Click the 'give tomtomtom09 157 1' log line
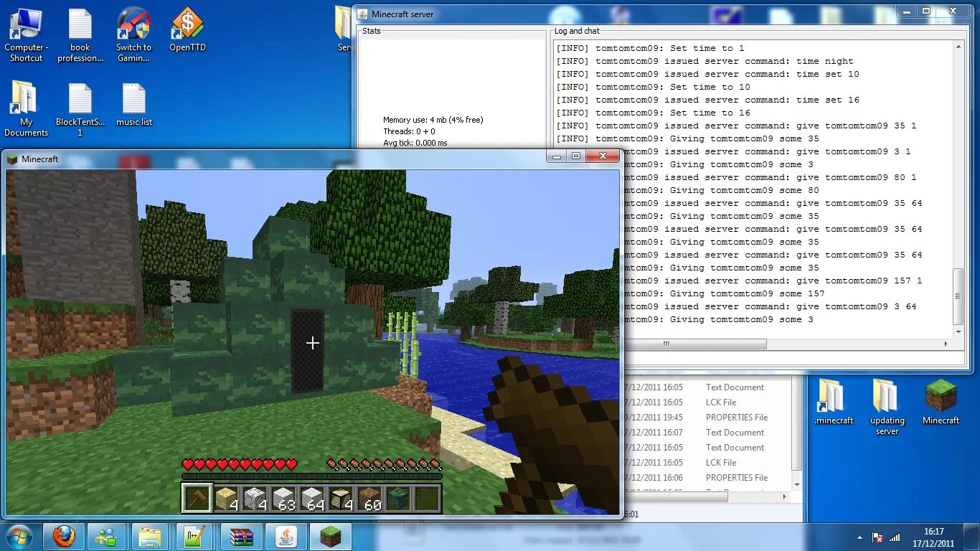This screenshot has height=551, width=980. point(772,281)
